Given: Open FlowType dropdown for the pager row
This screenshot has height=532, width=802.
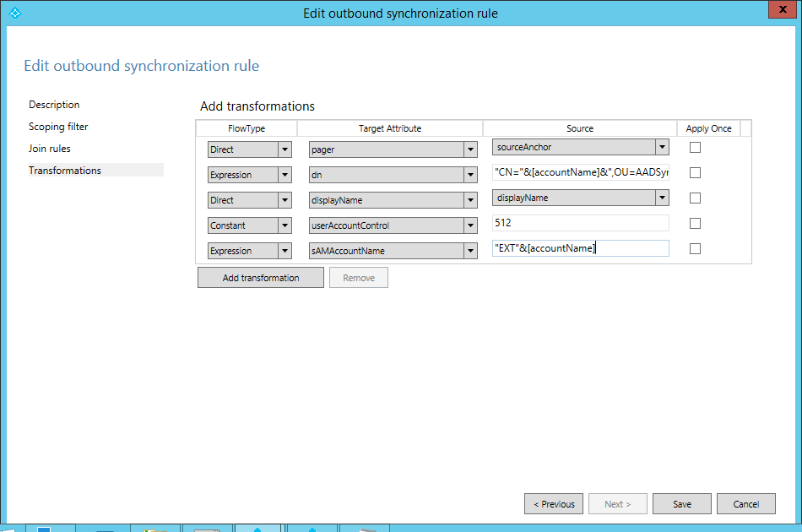Looking at the screenshot, I should click(284, 149).
